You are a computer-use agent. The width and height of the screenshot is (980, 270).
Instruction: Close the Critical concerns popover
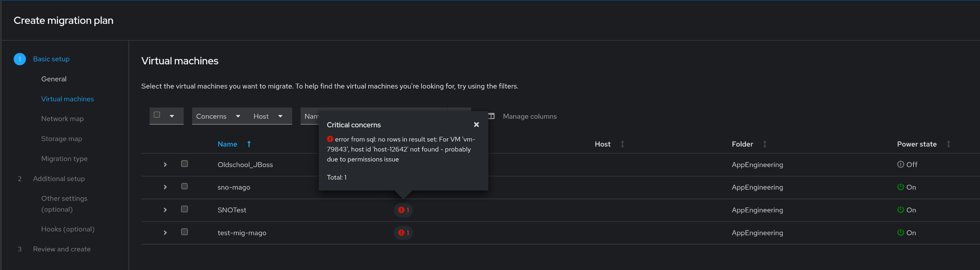[476, 125]
